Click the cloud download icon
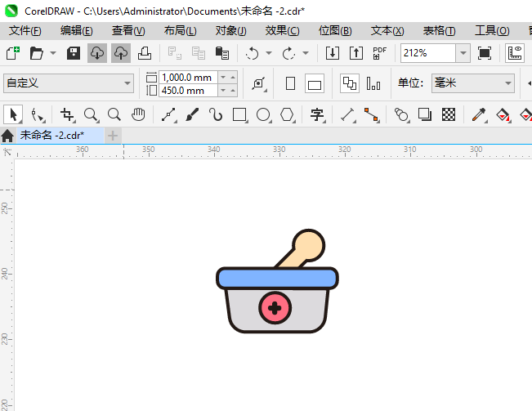The height and width of the screenshot is (411, 532). (x=97, y=53)
